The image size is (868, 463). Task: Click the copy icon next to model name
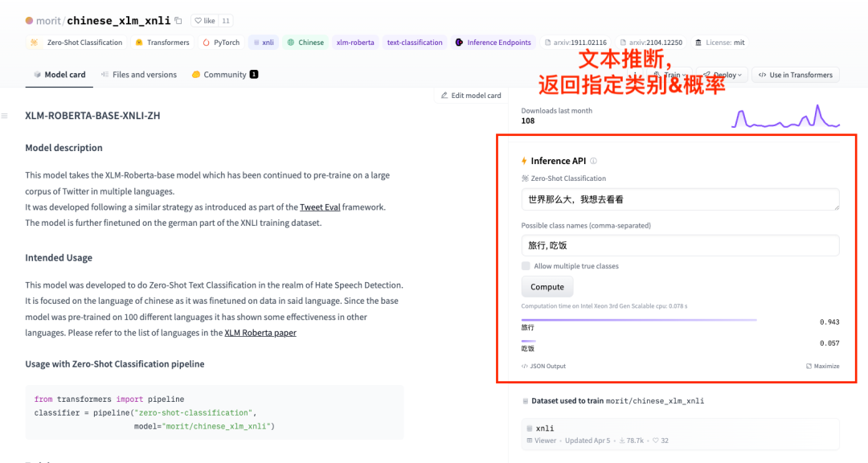coord(179,20)
